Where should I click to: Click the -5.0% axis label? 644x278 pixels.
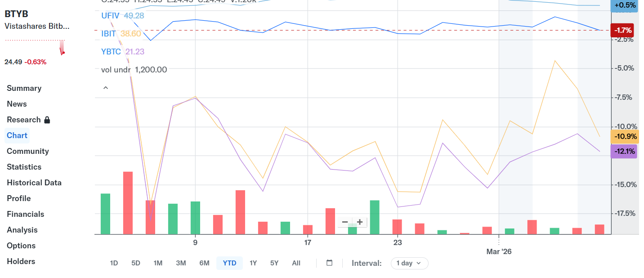(x=624, y=68)
